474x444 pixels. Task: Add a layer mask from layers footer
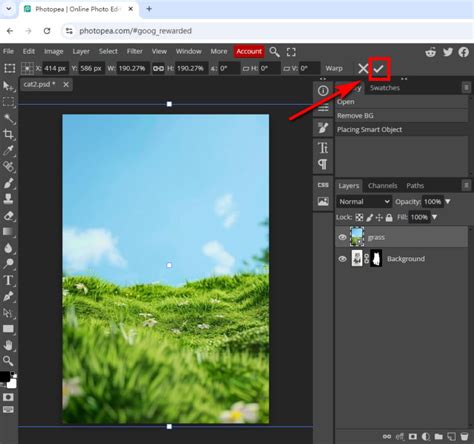pos(413,436)
